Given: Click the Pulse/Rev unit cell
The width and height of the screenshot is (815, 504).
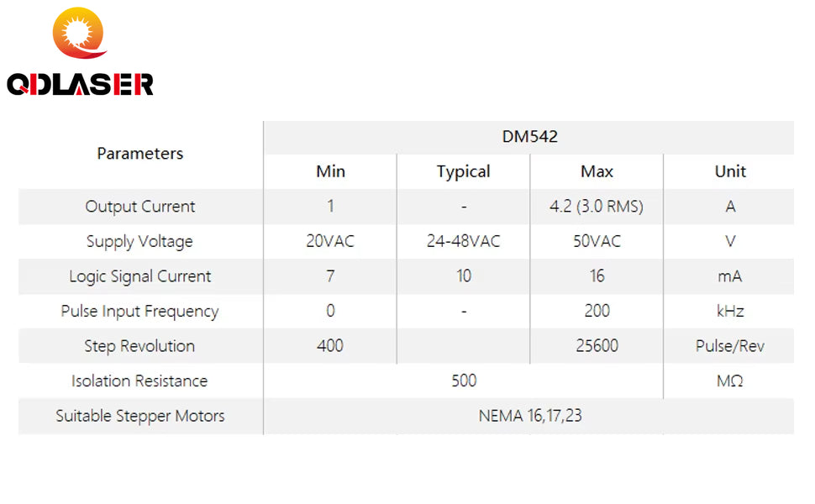Looking at the screenshot, I should [729, 346].
